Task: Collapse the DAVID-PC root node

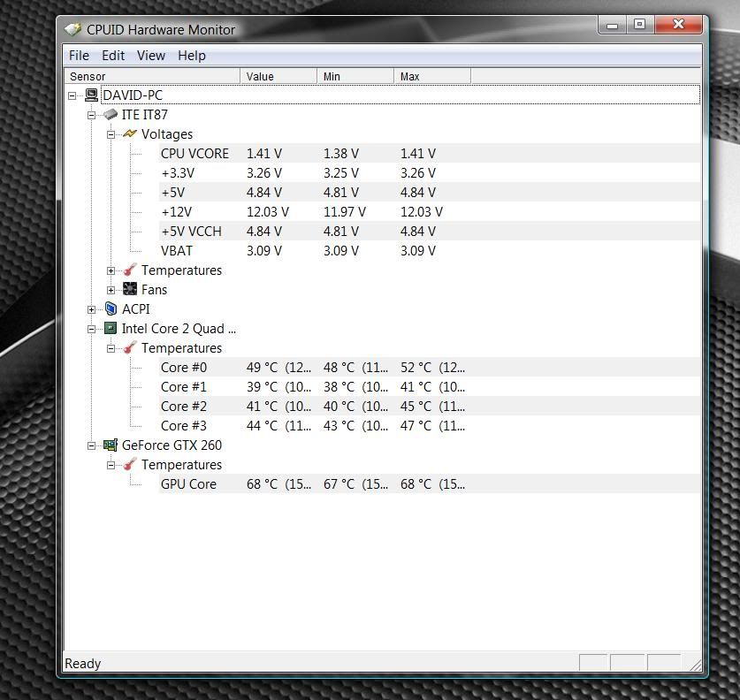Action: point(72,95)
